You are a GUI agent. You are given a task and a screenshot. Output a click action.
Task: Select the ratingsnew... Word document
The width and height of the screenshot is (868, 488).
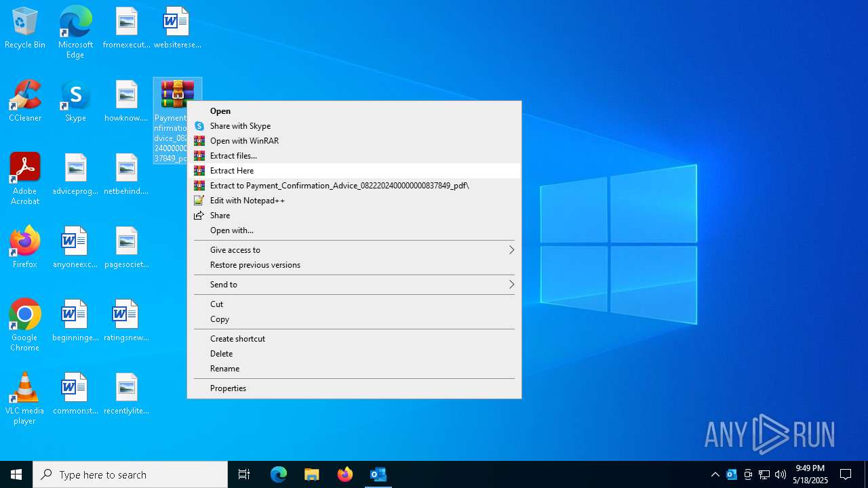tap(126, 321)
